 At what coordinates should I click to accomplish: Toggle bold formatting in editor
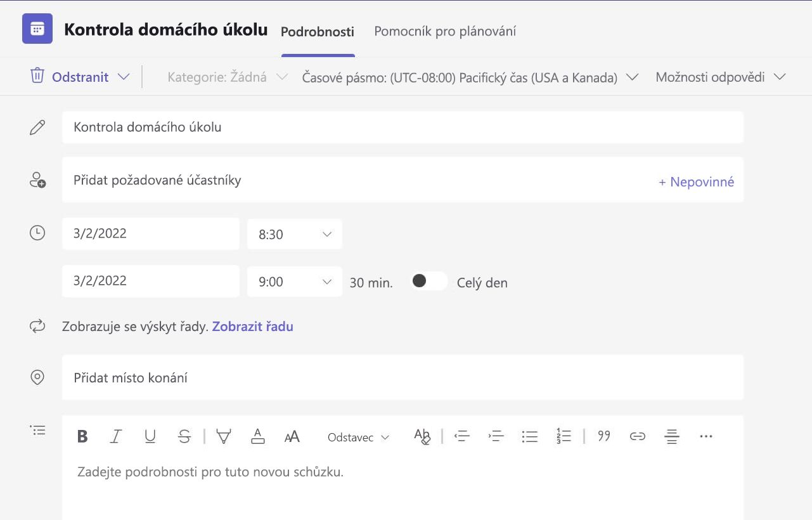point(82,436)
